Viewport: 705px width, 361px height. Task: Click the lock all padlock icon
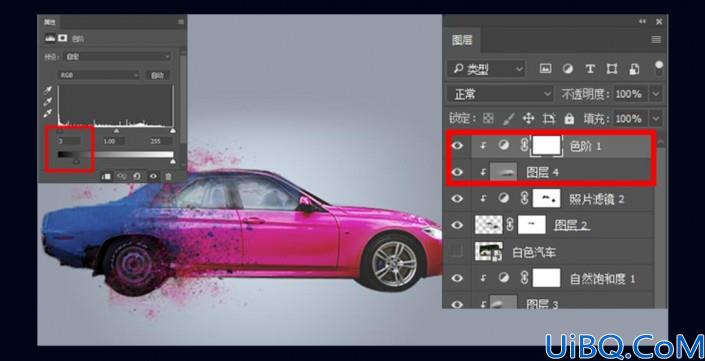point(569,119)
